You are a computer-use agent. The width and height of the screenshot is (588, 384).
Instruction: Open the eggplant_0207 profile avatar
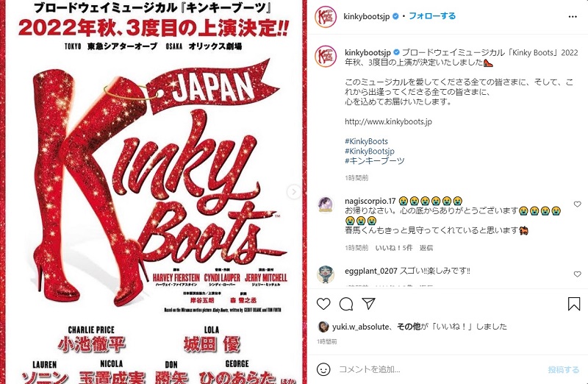click(x=326, y=274)
